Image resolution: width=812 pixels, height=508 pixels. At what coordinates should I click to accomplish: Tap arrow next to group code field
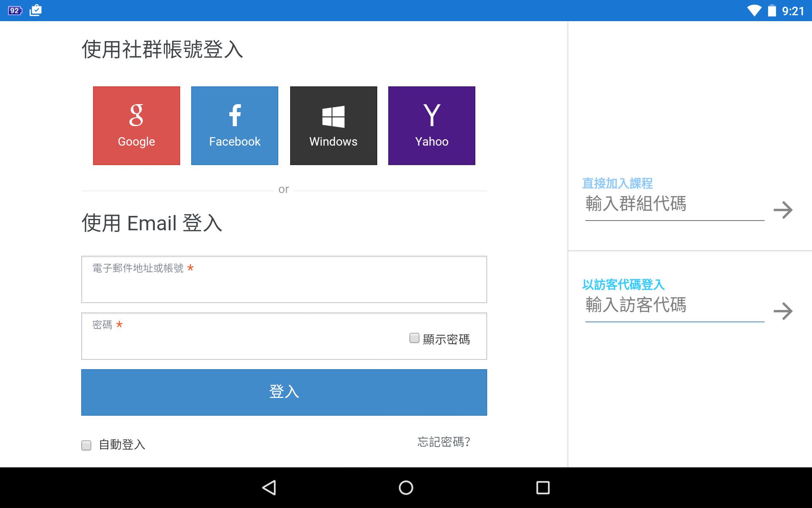(x=782, y=210)
